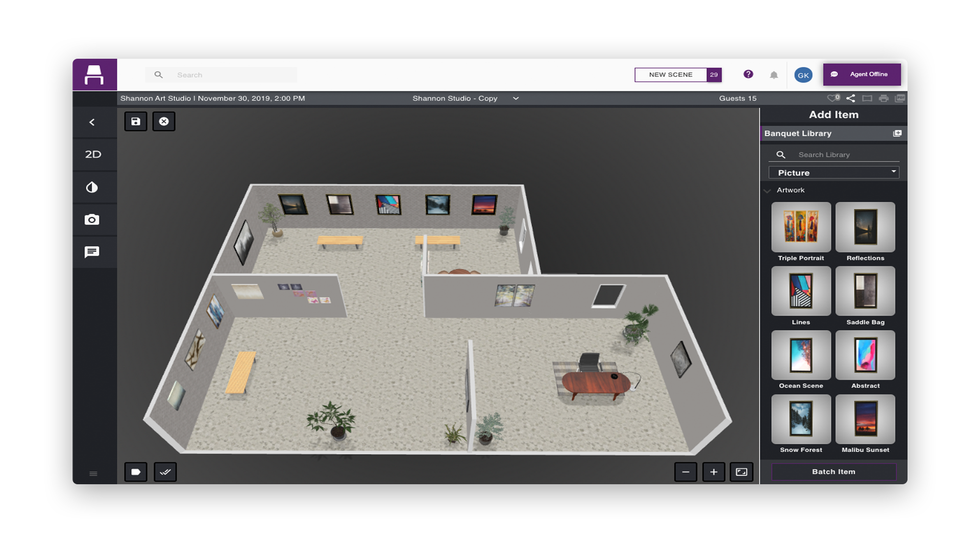The height and width of the screenshot is (544, 980).
Task: Select the Lines artwork thumbnail
Action: (801, 291)
